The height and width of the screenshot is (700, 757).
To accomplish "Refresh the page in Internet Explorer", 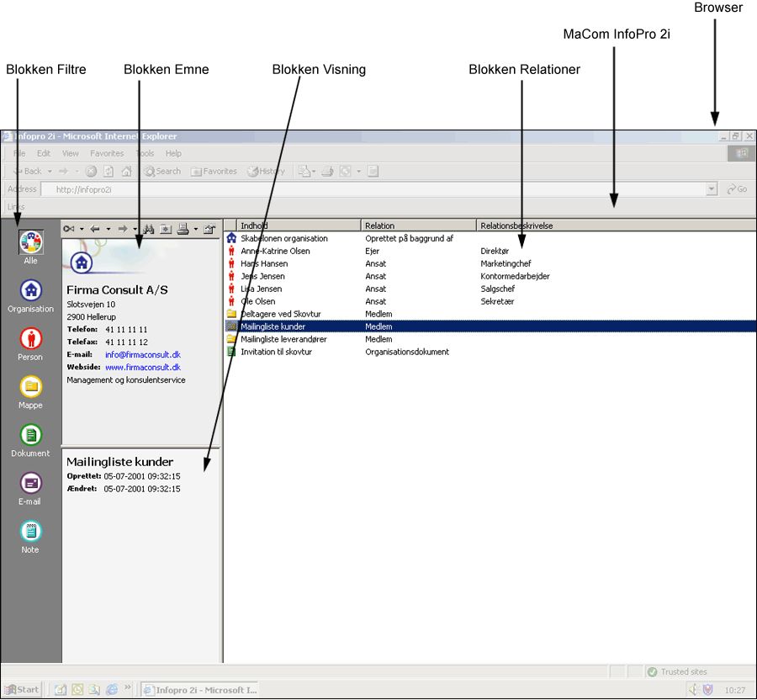I will pyautogui.click(x=109, y=171).
